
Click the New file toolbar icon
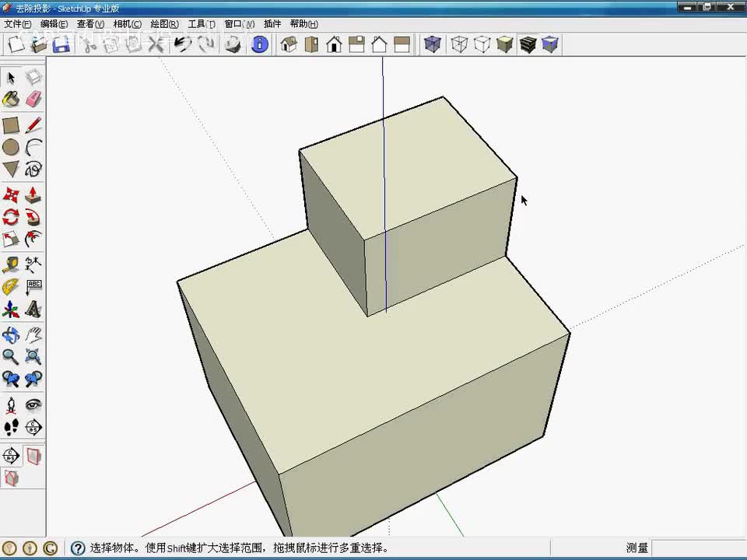pos(16,44)
